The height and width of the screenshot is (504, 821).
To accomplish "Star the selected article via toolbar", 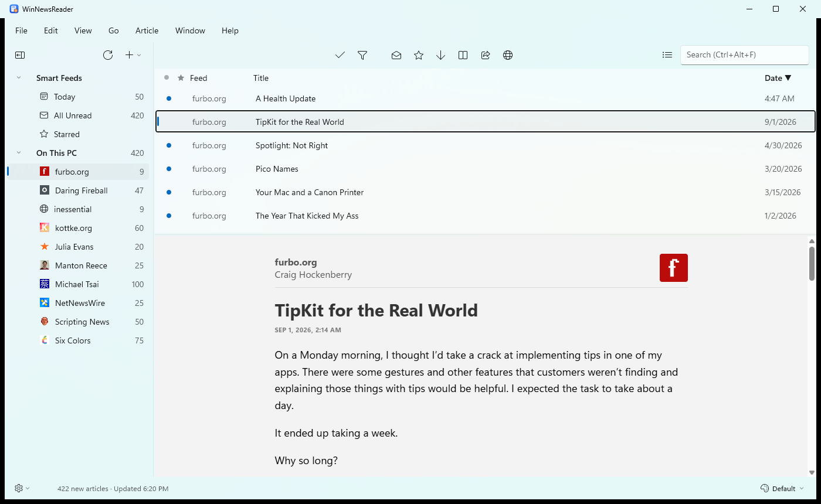I will [x=419, y=55].
